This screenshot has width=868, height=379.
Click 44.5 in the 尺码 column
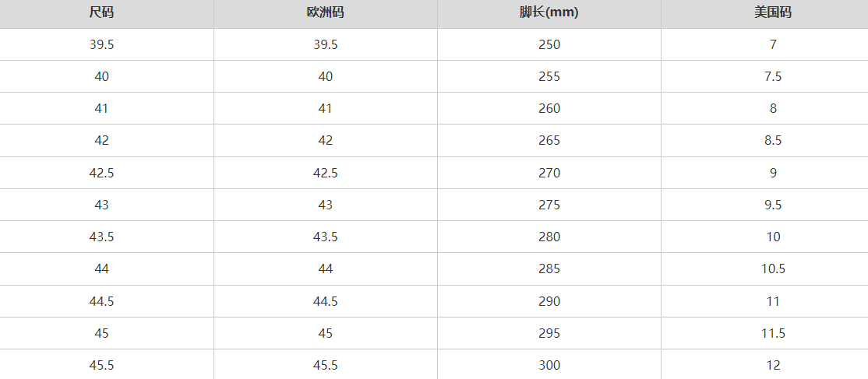click(x=101, y=301)
